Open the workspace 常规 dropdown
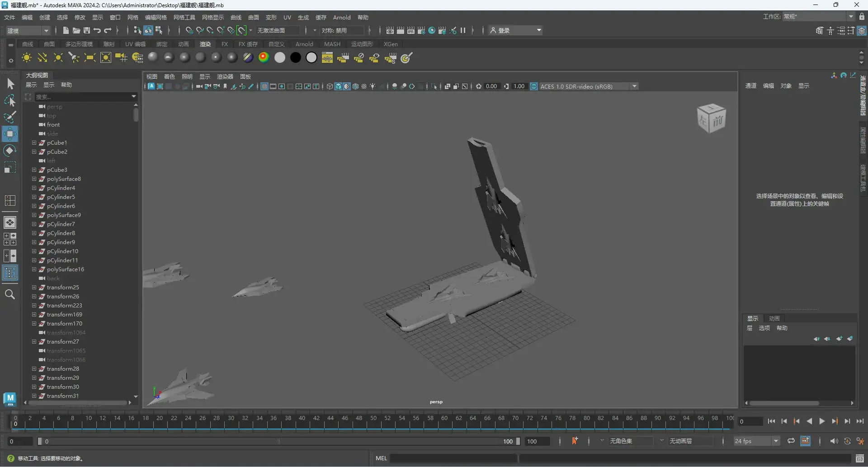The width and height of the screenshot is (868, 467). click(818, 16)
